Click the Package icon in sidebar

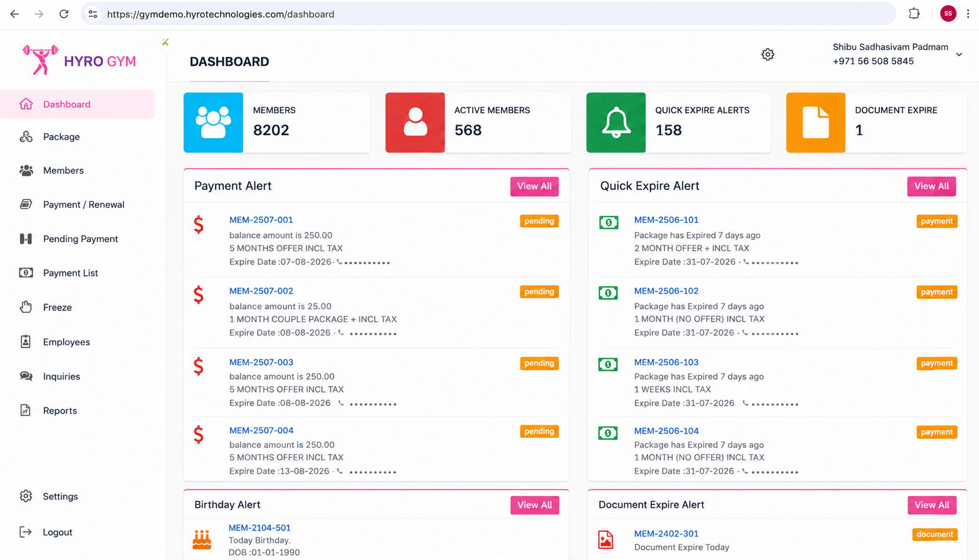[26, 137]
